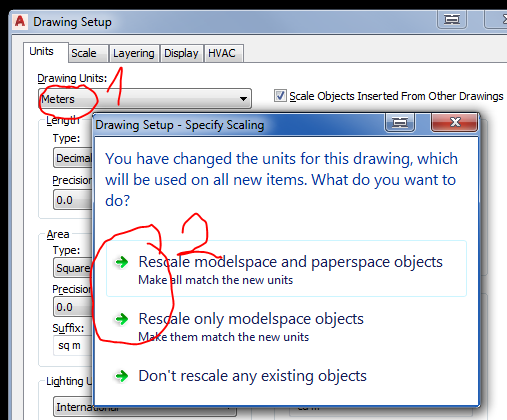Click the Drawing Setup title bar text
Viewport: 507px width, 420px height.
[72, 22]
